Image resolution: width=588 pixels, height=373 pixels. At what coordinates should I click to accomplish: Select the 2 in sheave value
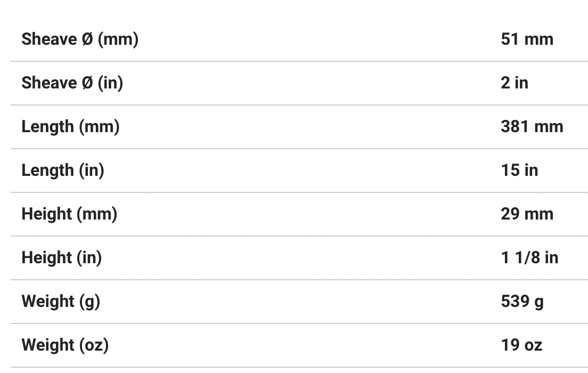[x=514, y=83]
